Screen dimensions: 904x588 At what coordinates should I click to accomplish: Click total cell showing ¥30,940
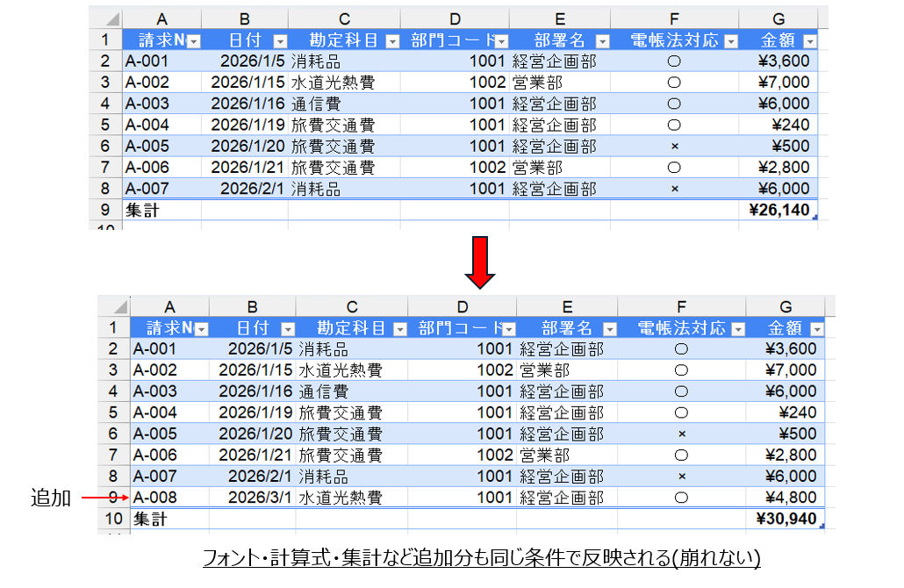click(x=786, y=520)
